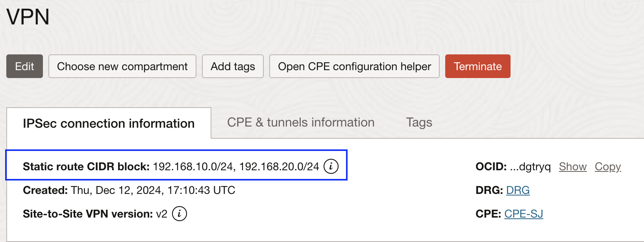The height and width of the screenshot is (242, 644).
Task: Edit the IPSec connection settings
Action: click(x=24, y=66)
